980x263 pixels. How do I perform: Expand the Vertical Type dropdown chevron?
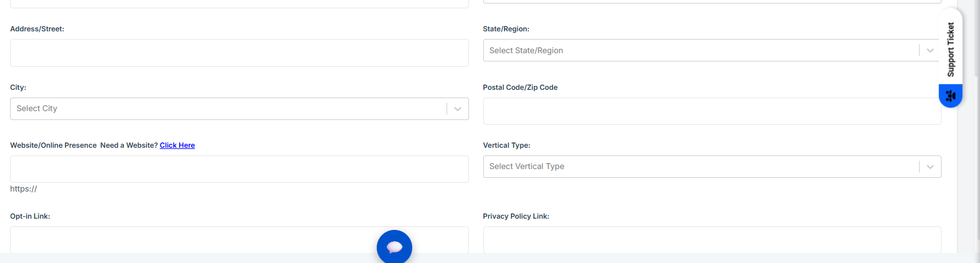tap(930, 167)
